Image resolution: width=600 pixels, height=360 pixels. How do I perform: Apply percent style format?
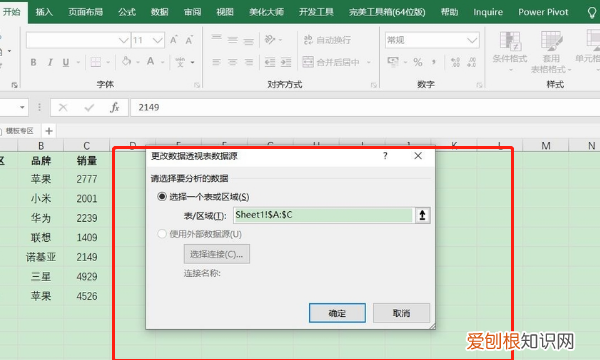pyautogui.click(x=418, y=62)
